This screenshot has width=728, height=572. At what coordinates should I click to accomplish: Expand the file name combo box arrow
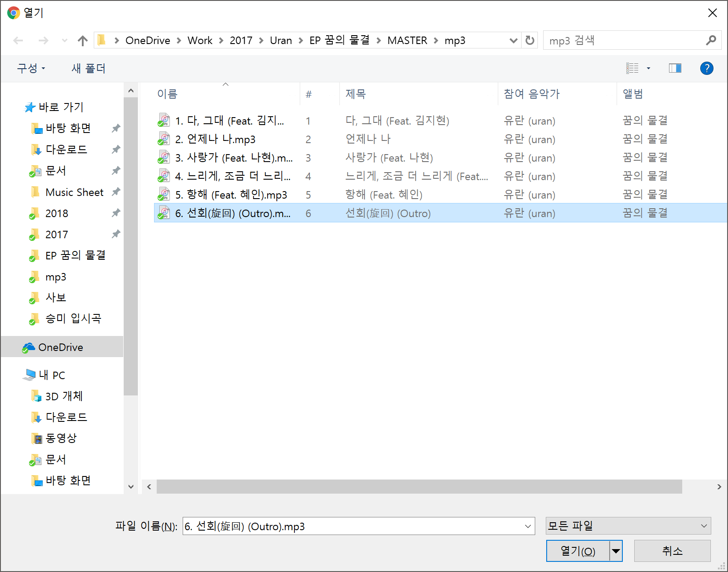pos(528,526)
